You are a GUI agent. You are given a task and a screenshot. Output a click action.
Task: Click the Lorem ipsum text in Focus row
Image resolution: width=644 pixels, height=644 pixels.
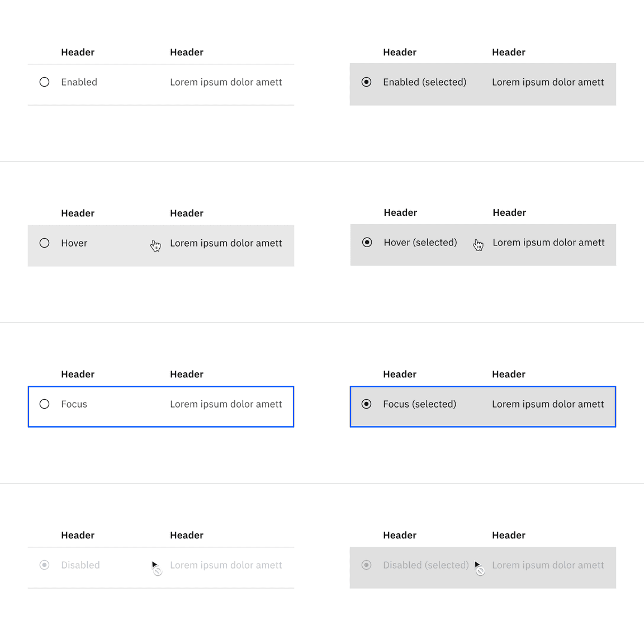point(226,404)
